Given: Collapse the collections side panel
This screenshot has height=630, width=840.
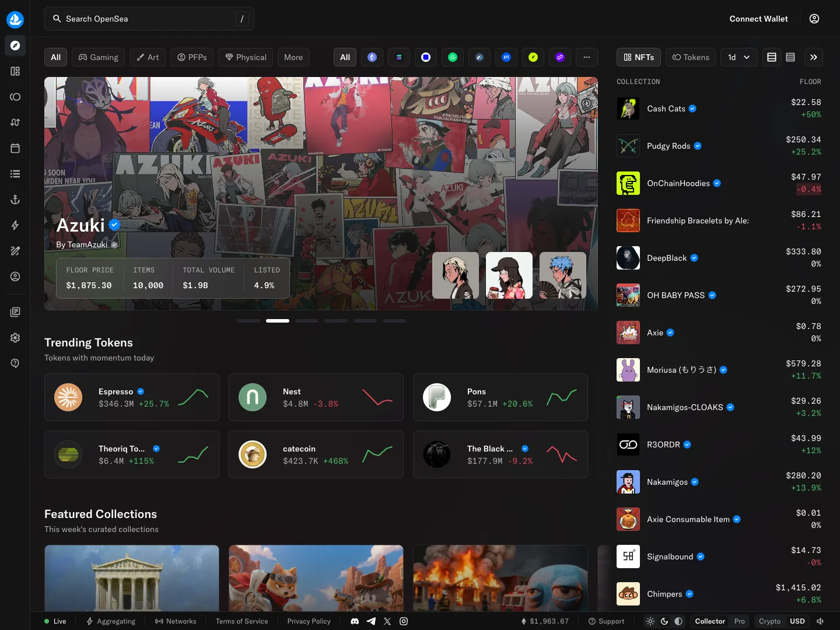Looking at the screenshot, I should pos(814,57).
